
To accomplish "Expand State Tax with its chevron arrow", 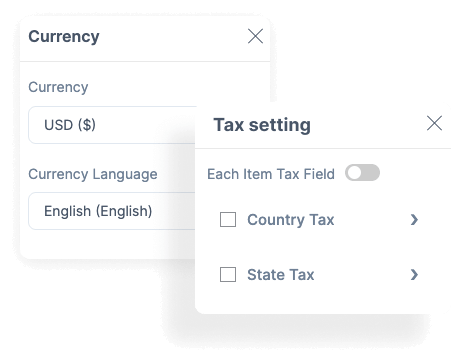I will coord(414,274).
